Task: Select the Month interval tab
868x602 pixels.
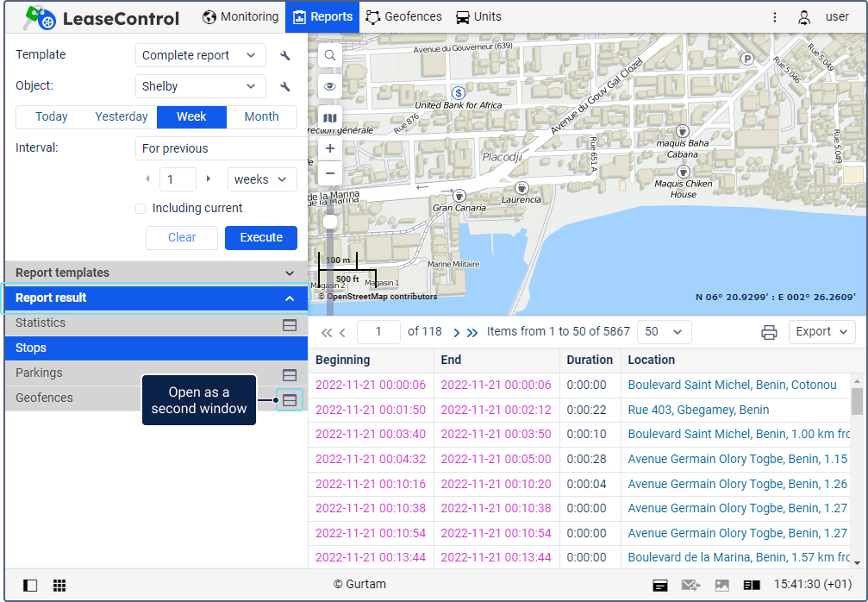Action: pos(261,117)
